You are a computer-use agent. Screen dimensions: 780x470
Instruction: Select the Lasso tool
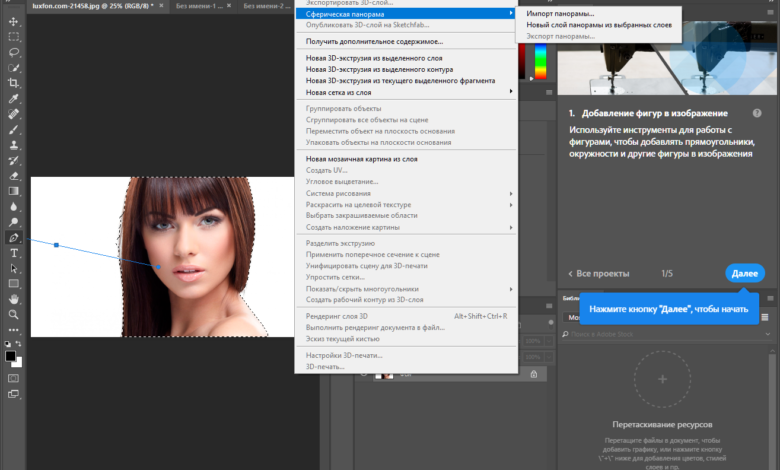point(14,52)
